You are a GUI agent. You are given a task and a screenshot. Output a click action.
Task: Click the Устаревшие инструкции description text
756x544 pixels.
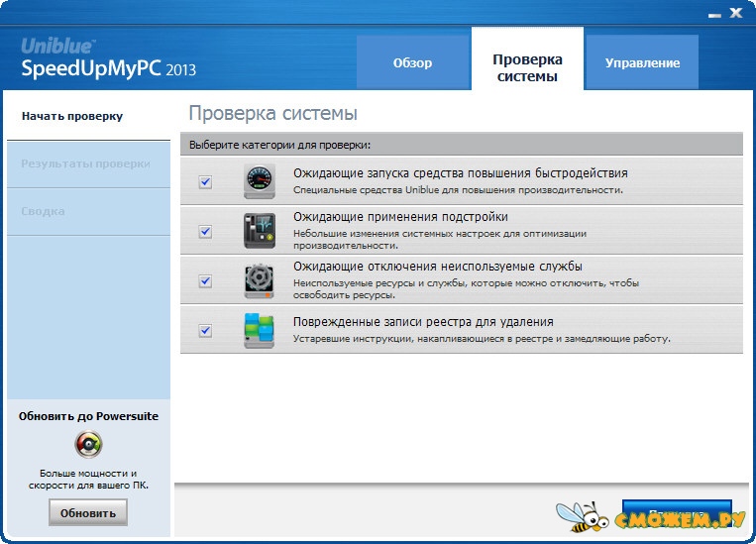click(x=482, y=339)
